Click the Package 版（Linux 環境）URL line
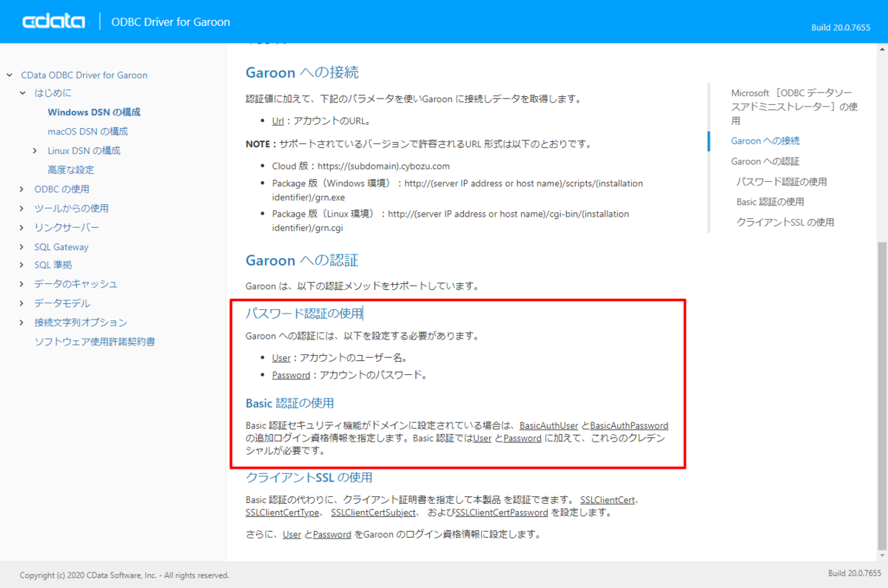This screenshot has width=888, height=588. [451, 220]
